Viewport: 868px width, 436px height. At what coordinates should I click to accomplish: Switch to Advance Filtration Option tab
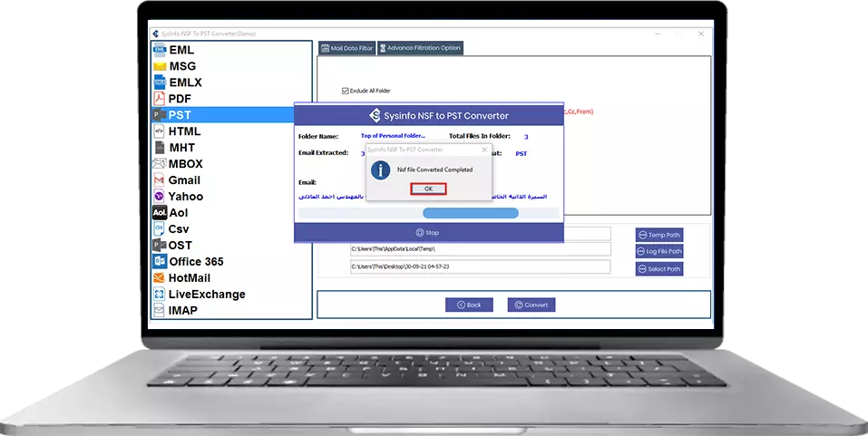tap(420, 48)
